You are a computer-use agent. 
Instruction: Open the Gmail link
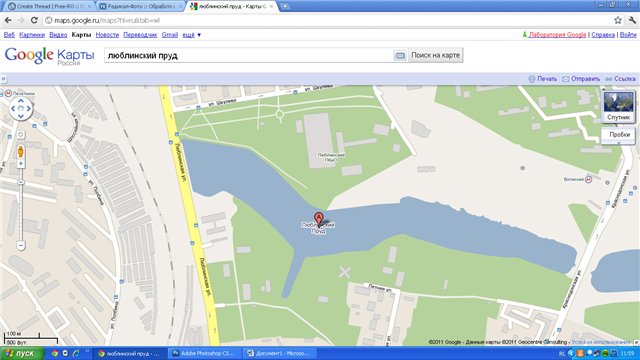point(169,35)
